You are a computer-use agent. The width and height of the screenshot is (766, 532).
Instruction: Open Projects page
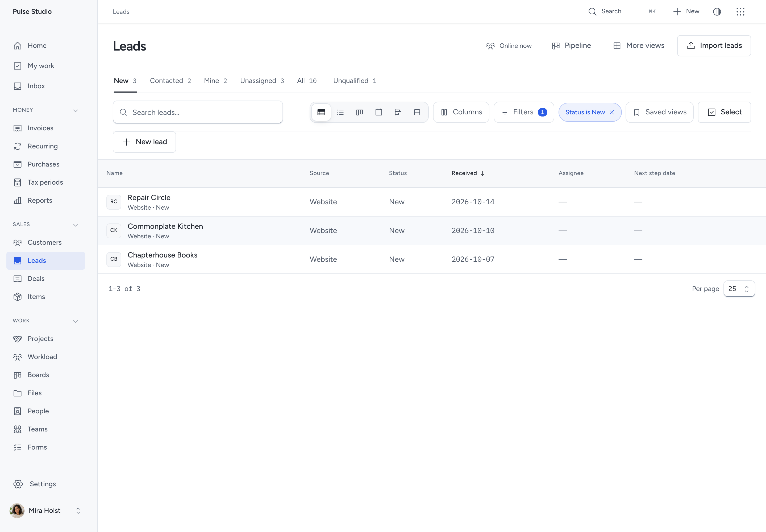point(46,339)
